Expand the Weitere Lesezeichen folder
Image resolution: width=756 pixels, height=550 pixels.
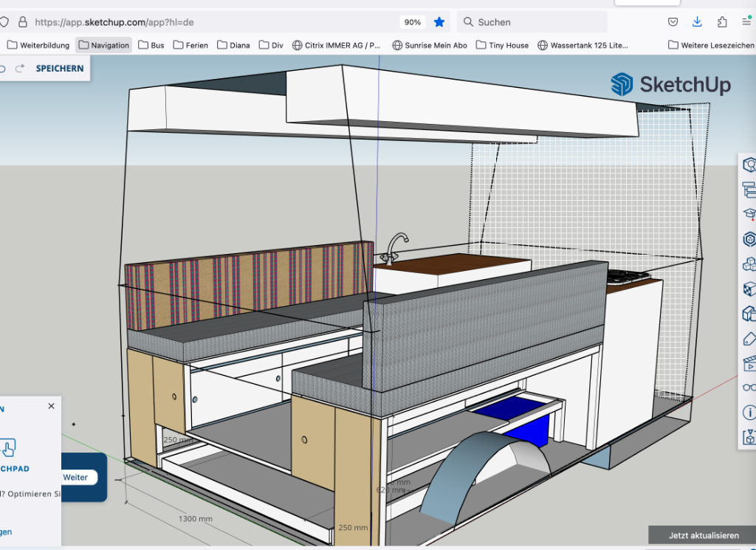click(x=711, y=45)
